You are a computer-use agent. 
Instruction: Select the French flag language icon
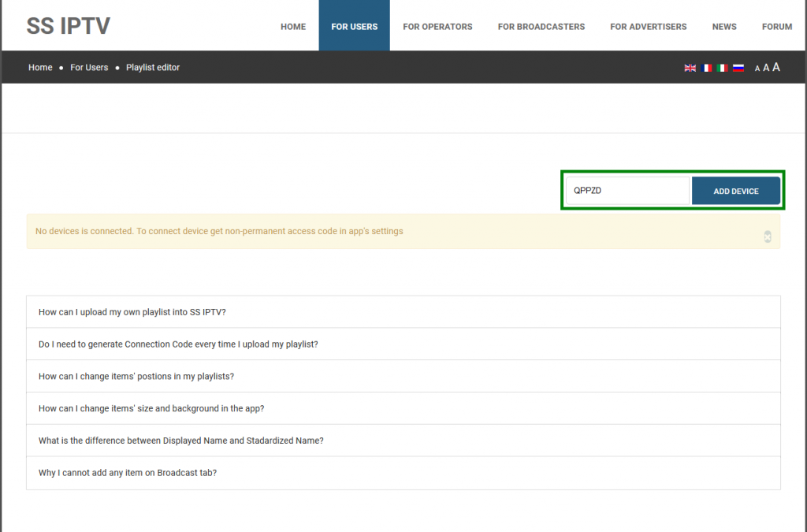pos(706,68)
